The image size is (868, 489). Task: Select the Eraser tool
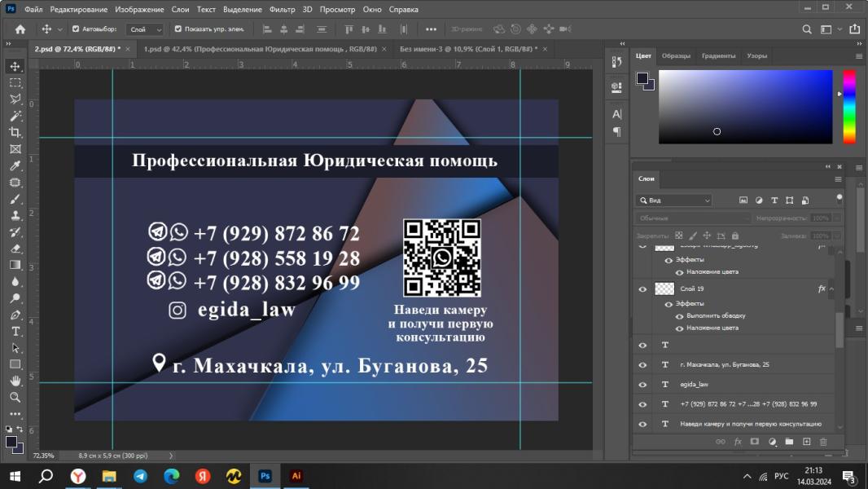point(15,249)
